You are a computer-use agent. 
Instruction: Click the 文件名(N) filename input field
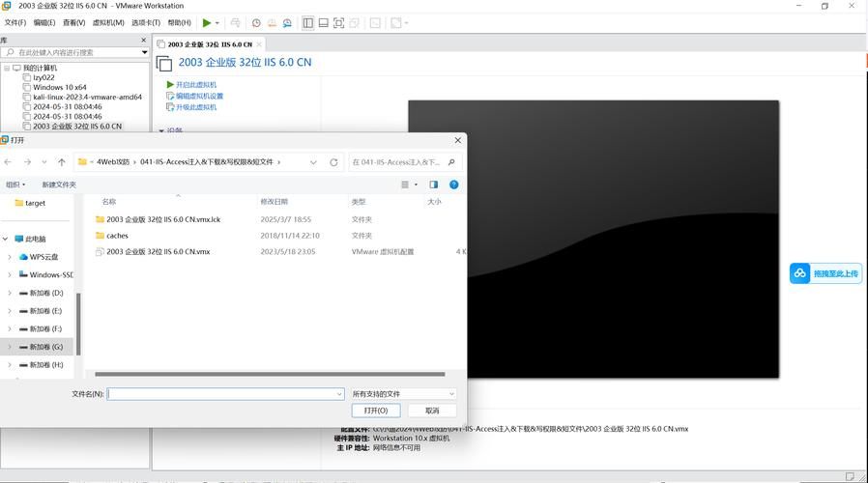coord(225,394)
